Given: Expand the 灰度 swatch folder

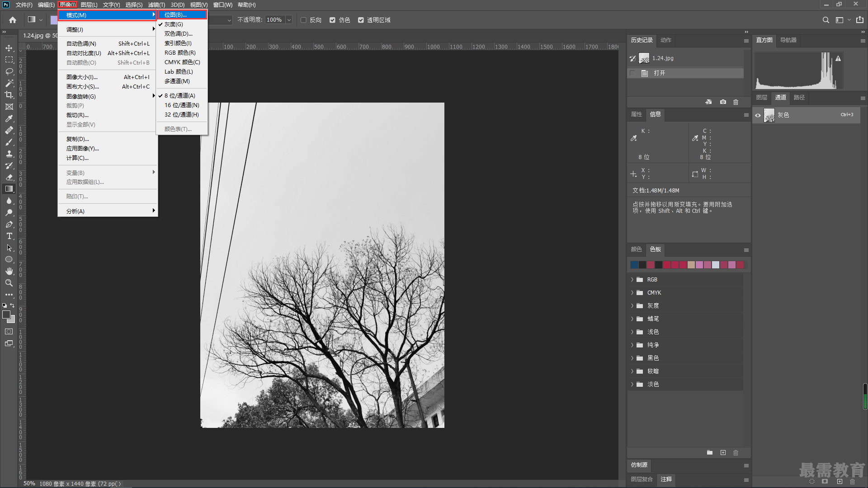Looking at the screenshot, I should 632,306.
